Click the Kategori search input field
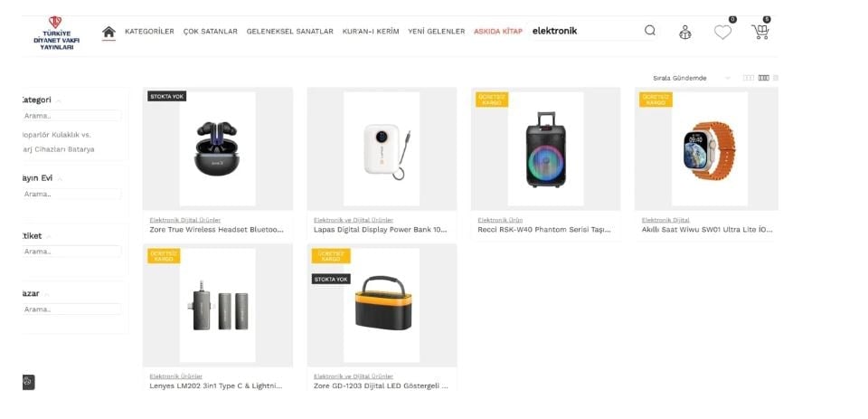Image resolution: width=868 pixels, height=419 pixels. click(x=71, y=116)
